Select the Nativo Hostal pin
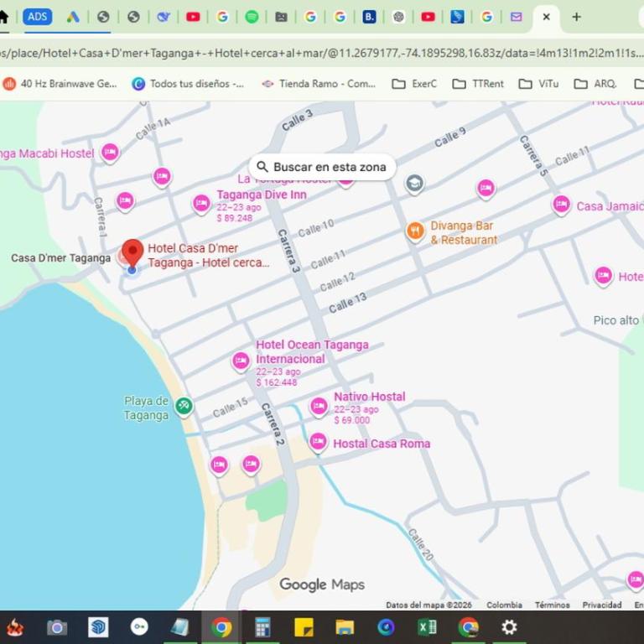The image size is (644, 644). (319, 407)
